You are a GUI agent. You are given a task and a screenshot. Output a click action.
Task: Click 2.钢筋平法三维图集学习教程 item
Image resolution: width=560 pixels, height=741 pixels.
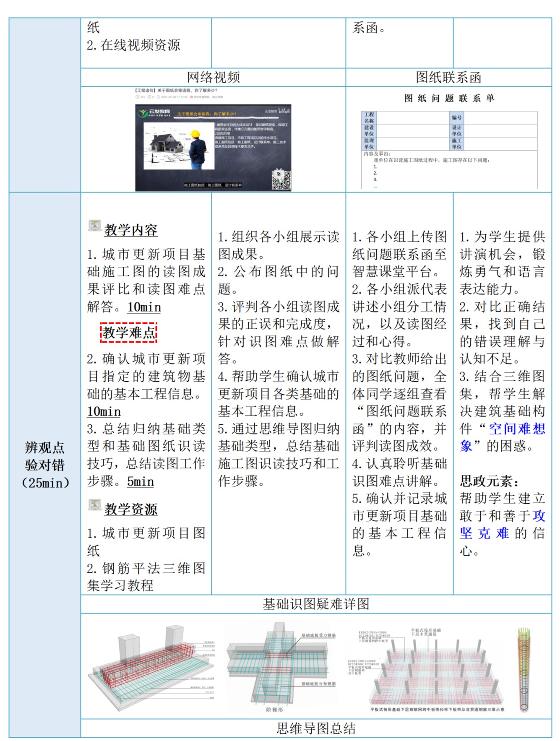(146, 577)
